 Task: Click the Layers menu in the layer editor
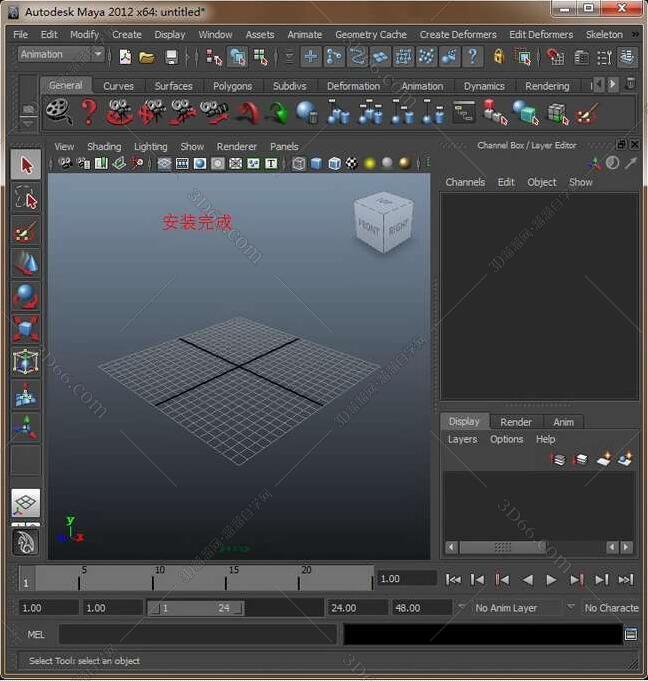click(462, 439)
